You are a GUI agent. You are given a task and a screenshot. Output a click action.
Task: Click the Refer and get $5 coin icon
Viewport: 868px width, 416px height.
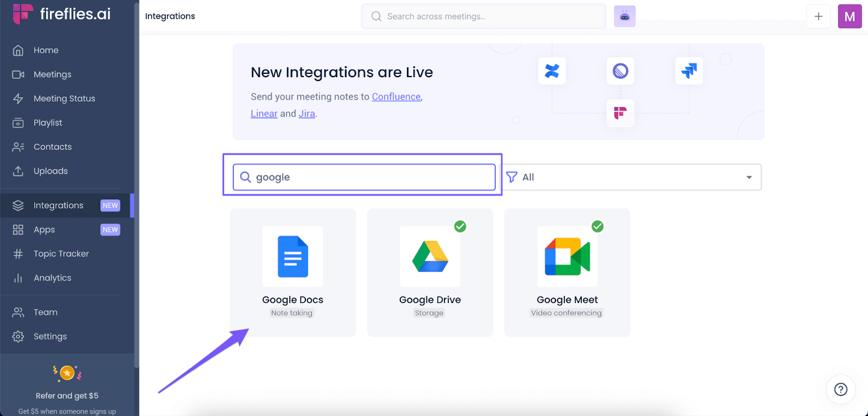pyautogui.click(x=67, y=373)
